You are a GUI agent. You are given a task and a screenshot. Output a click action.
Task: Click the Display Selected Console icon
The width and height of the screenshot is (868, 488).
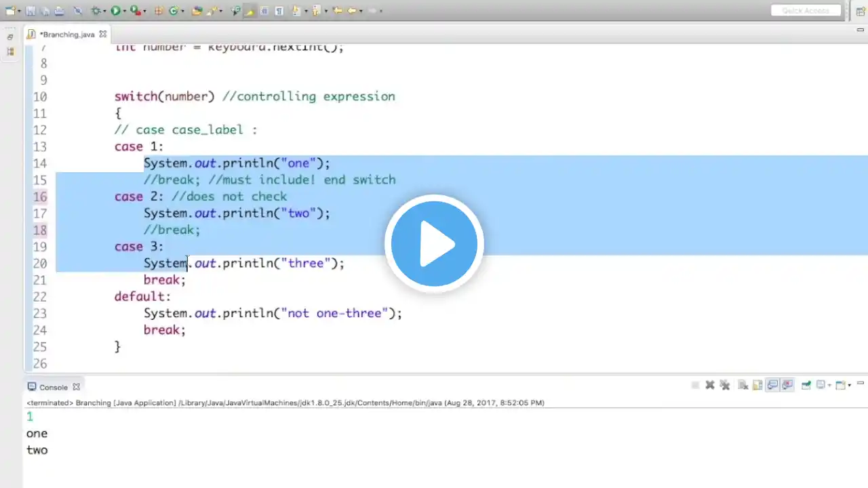click(821, 385)
